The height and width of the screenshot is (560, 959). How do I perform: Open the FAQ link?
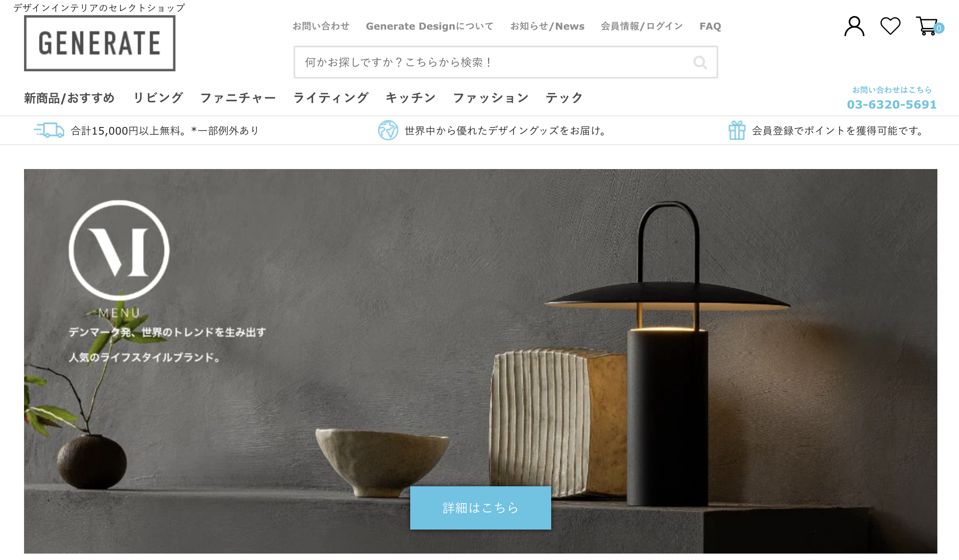point(710,26)
